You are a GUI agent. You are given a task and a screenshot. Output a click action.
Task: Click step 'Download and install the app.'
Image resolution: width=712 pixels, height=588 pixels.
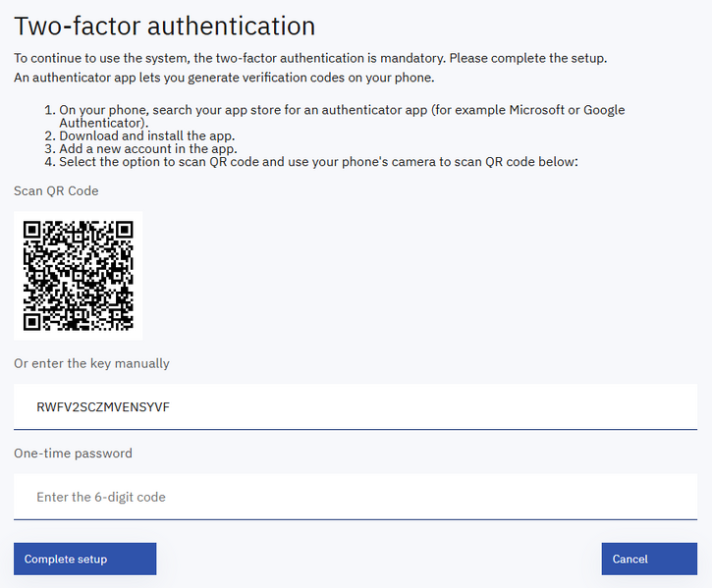click(146, 135)
